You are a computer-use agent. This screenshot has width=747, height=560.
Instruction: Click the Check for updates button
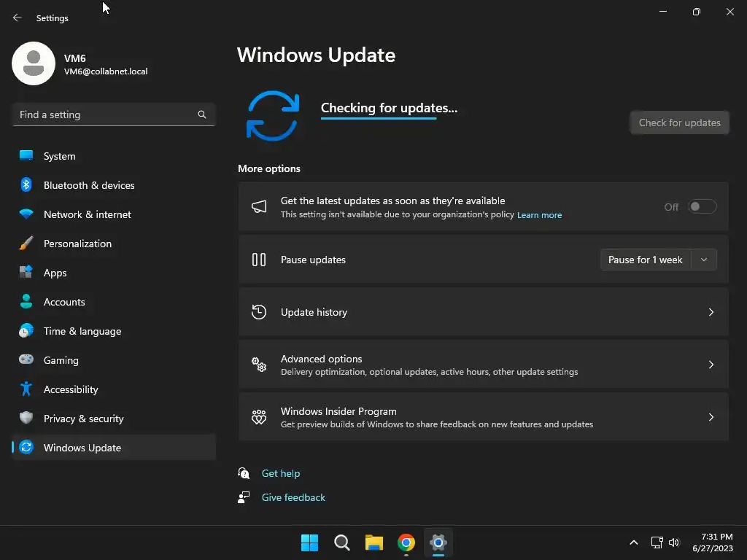[x=679, y=122]
